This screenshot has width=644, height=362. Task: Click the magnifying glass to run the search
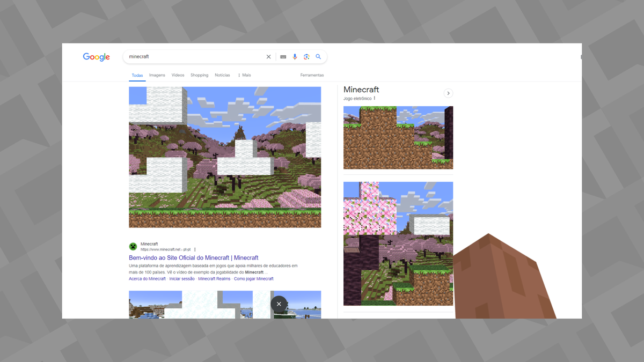point(318,56)
